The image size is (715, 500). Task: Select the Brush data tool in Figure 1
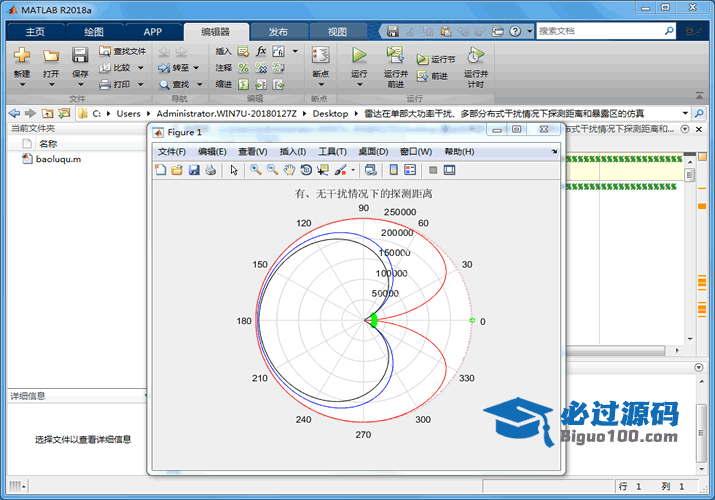[340, 170]
